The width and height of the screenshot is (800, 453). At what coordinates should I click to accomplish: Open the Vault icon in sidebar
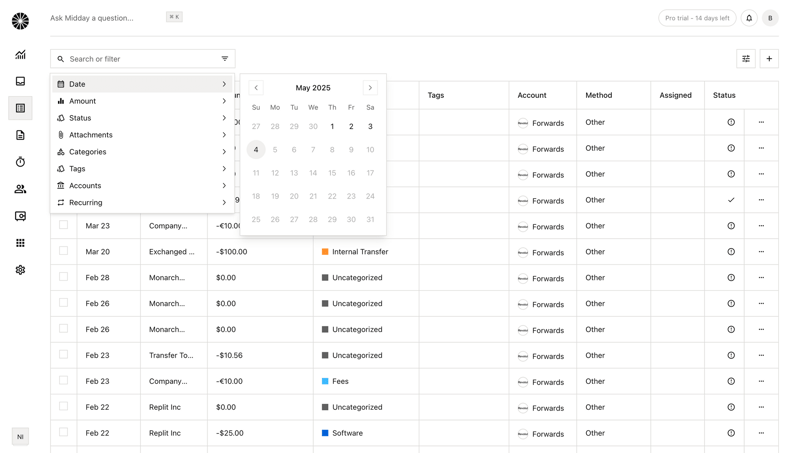pyautogui.click(x=20, y=216)
